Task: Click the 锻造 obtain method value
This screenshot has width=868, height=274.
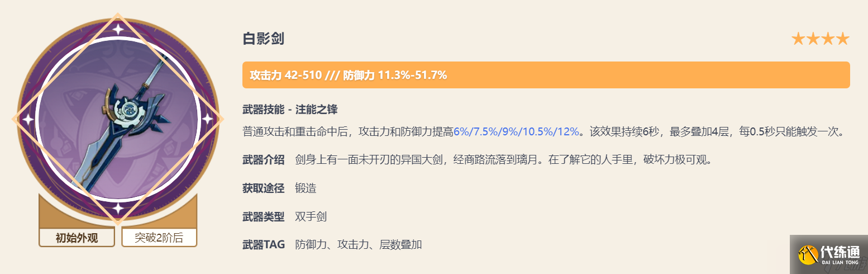Action: 306,188
